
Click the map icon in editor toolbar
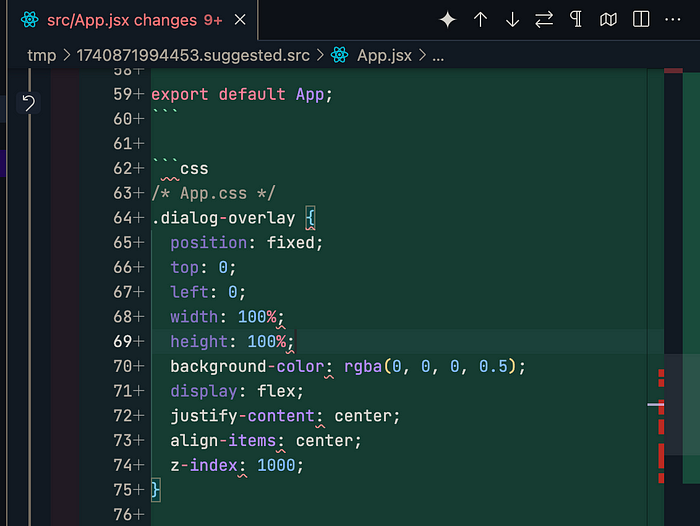tap(608, 20)
